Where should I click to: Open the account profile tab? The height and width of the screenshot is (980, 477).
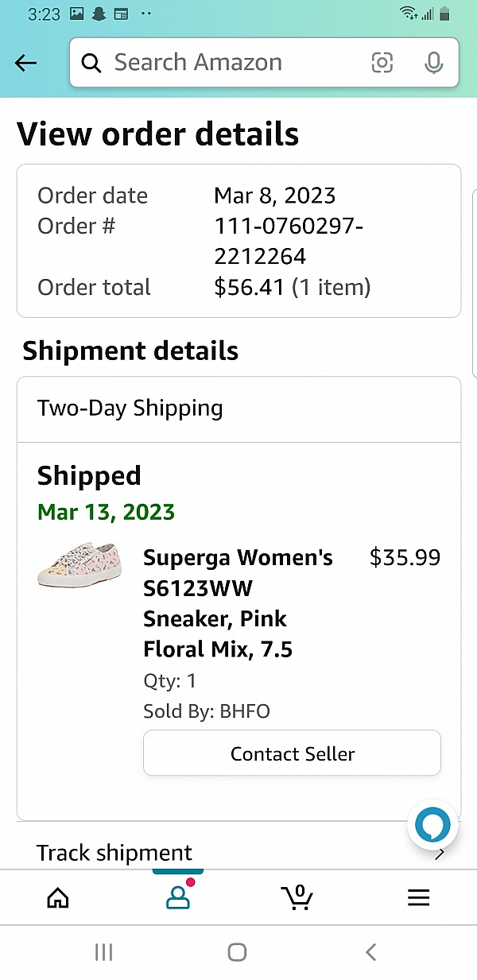point(178,897)
